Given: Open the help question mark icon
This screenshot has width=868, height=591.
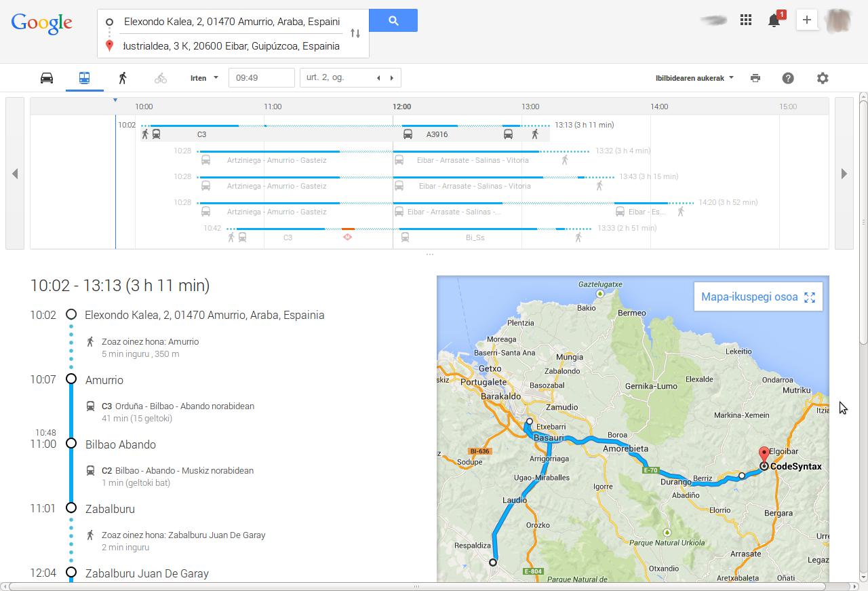Looking at the screenshot, I should pos(788,78).
